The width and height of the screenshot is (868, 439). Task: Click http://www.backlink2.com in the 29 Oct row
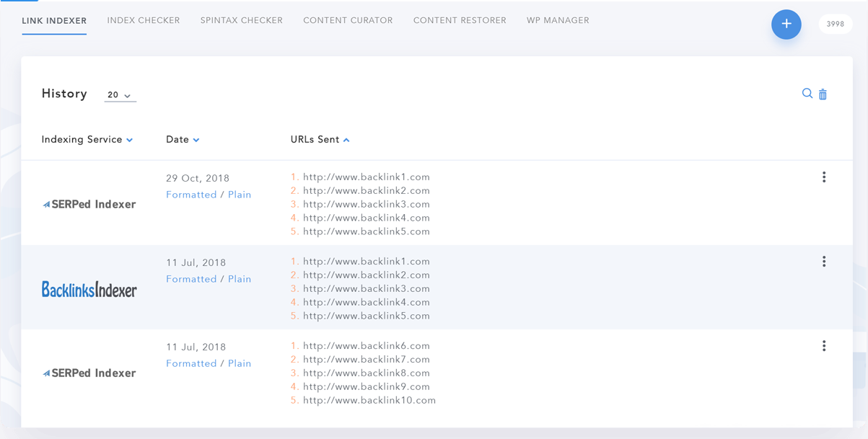(x=367, y=191)
